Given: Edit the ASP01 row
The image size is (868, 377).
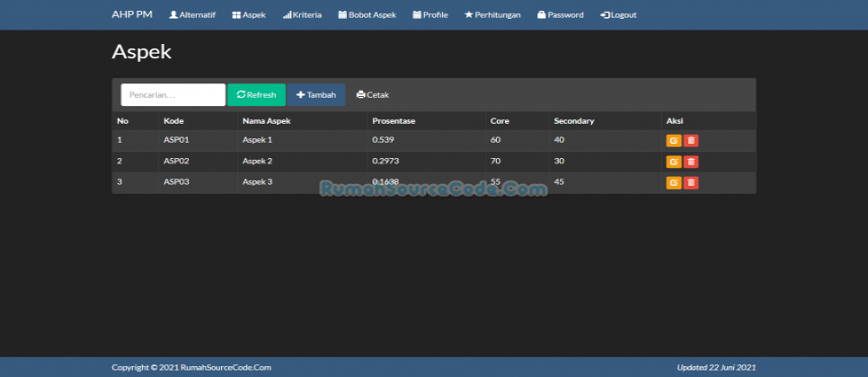Looking at the screenshot, I should [x=673, y=140].
